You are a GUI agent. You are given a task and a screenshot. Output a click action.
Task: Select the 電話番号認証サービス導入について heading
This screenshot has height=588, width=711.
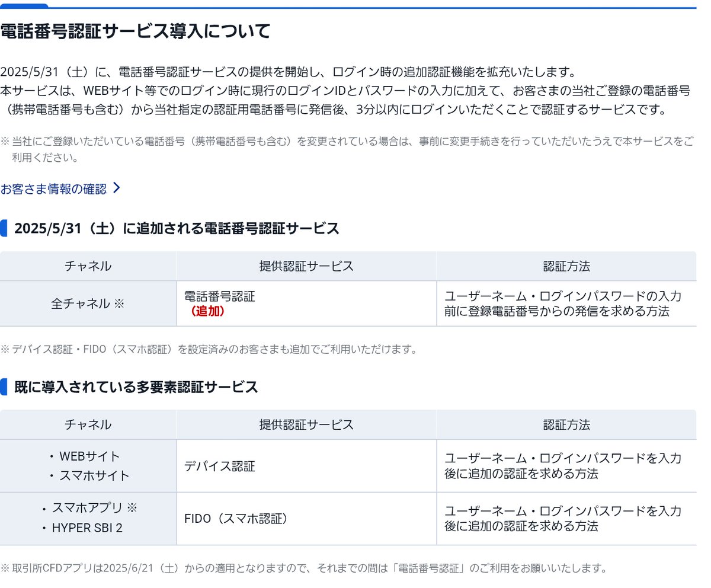tap(135, 31)
